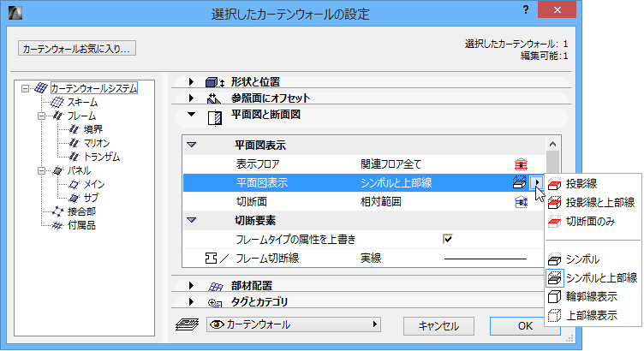The height and width of the screenshot is (351, 644).
Task: Select パネル tree node
Action: pos(79,170)
